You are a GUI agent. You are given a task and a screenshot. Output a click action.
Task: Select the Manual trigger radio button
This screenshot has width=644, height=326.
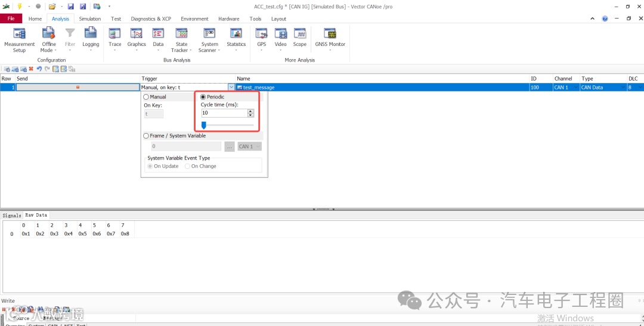(146, 97)
